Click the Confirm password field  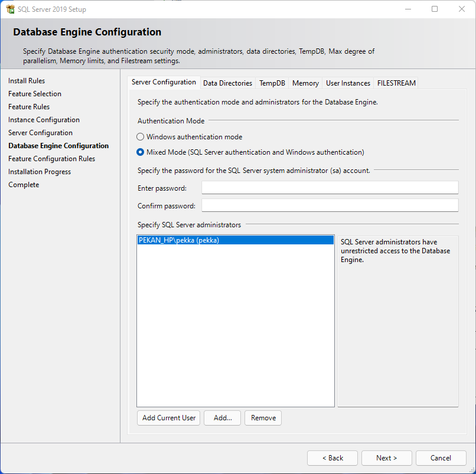(330, 205)
